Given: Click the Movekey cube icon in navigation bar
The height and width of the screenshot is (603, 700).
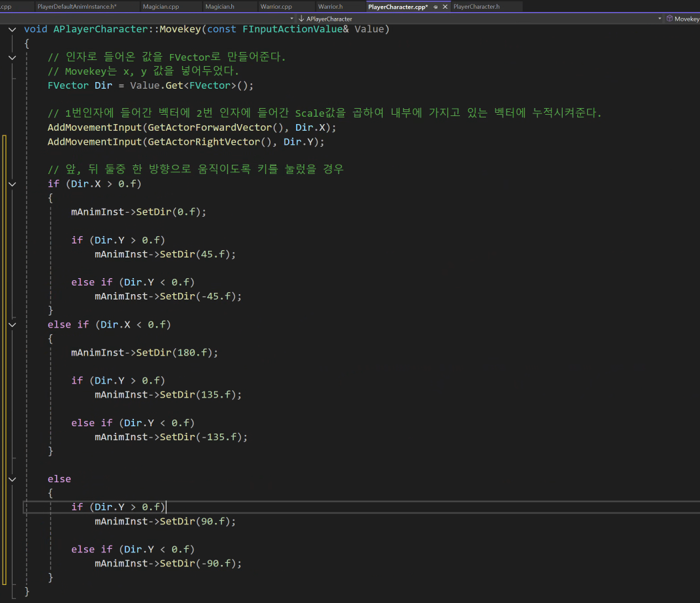Looking at the screenshot, I should (x=669, y=18).
